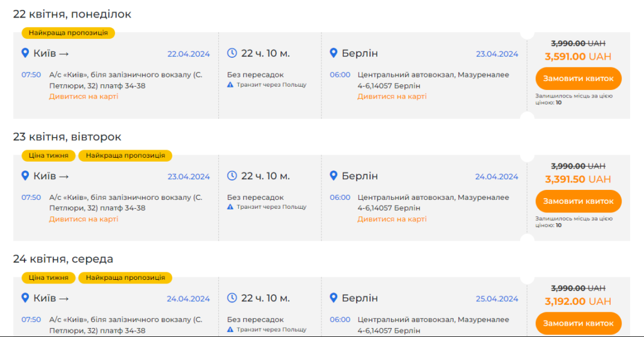644x337 pixels.
Task: View Kyiv departure station on map, 23 April
Action: (x=84, y=219)
